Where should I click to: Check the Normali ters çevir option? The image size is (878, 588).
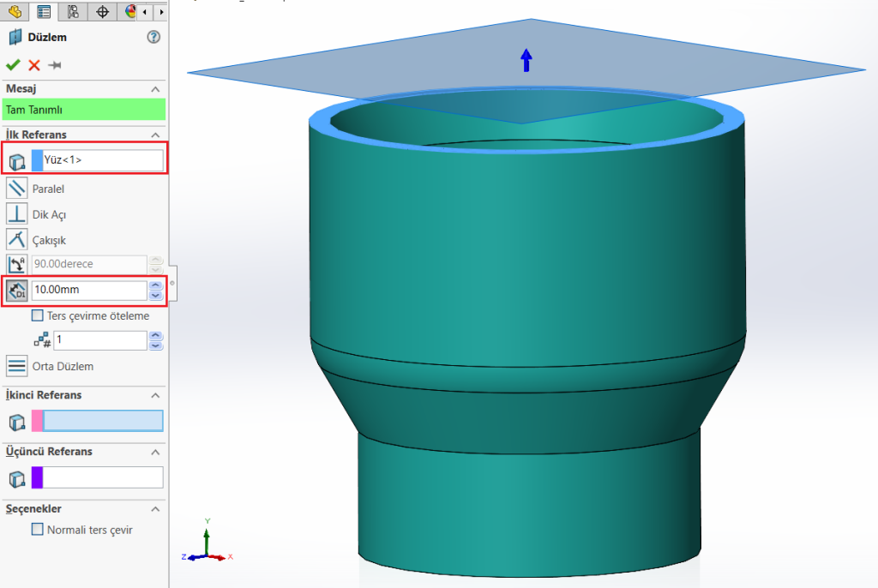37,530
